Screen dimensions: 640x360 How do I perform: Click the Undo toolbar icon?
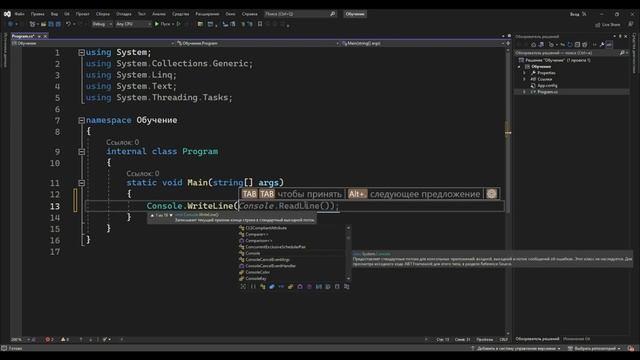[x=69, y=24]
